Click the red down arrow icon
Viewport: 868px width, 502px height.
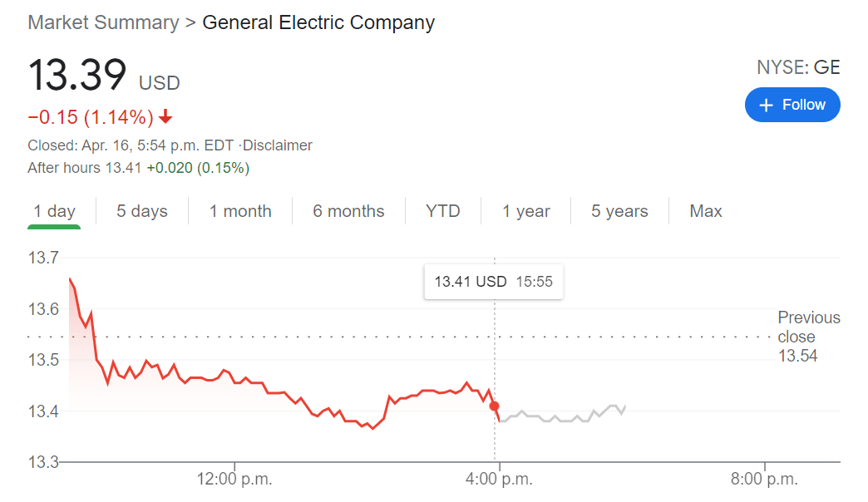pos(165,116)
